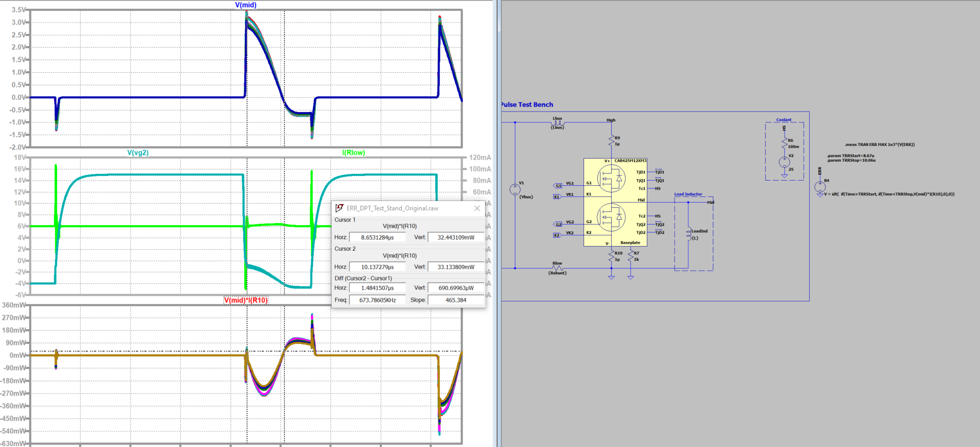Click ground symbol under R10
980x447 pixels.
pos(611,277)
